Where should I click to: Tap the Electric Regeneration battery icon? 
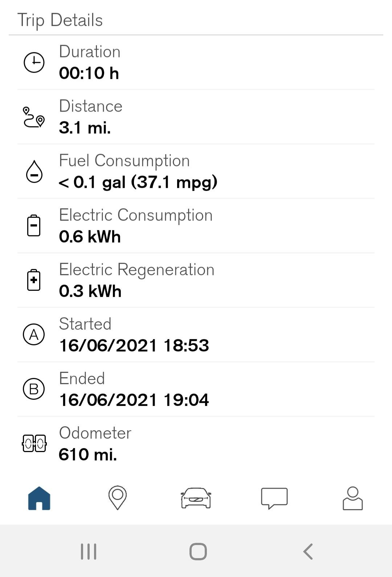click(x=34, y=280)
